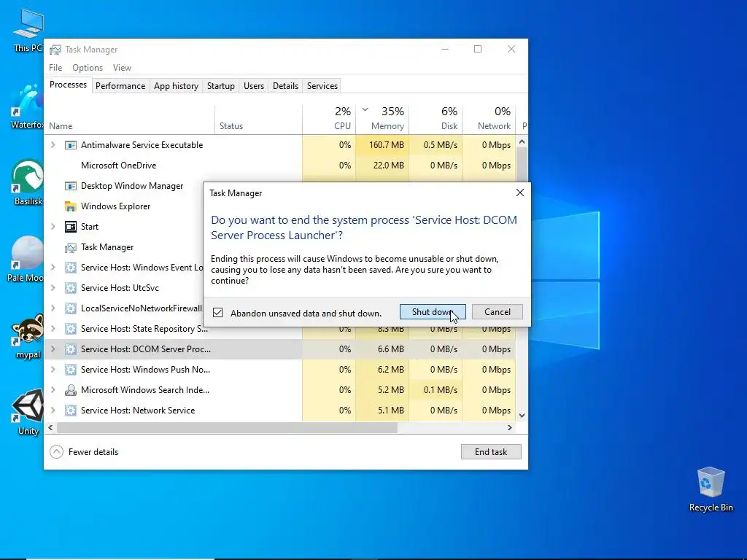This screenshot has width=747, height=560.
Task: Sort processes by Status column
Action: (x=259, y=120)
